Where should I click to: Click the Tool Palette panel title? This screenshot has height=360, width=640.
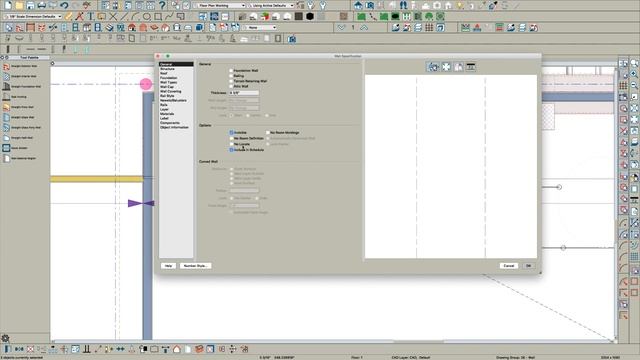coord(29,58)
